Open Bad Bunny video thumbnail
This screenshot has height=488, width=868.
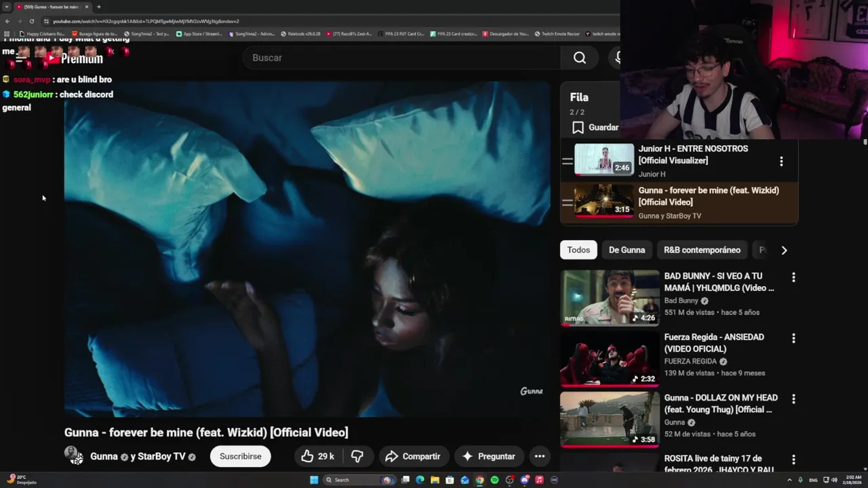[x=610, y=298]
